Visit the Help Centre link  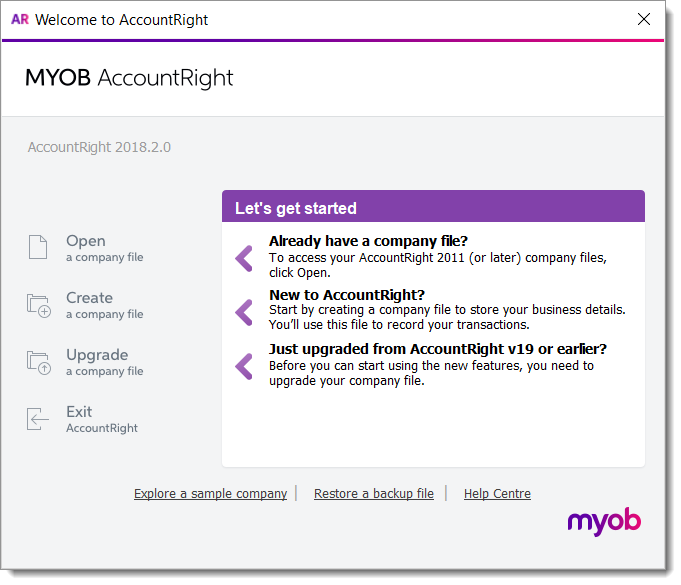point(497,494)
